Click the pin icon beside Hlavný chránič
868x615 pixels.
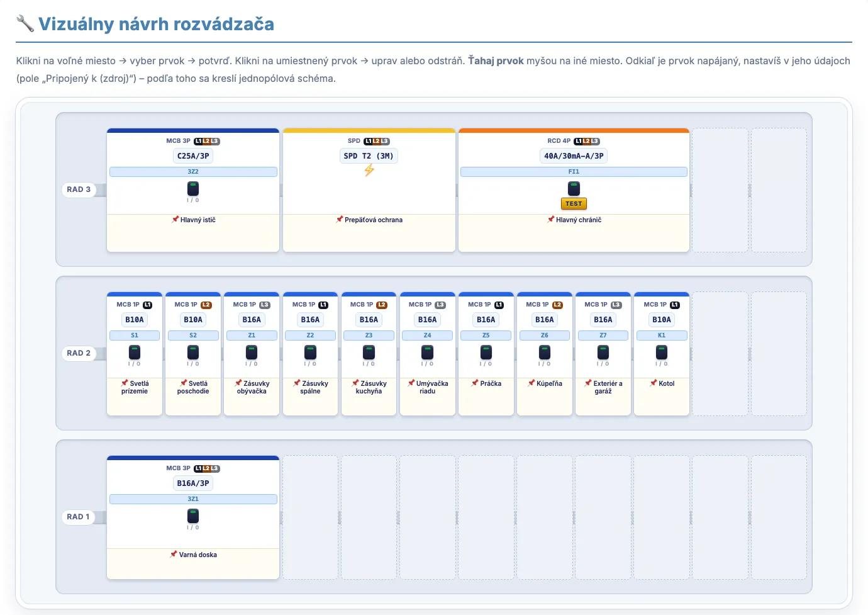(550, 220)
